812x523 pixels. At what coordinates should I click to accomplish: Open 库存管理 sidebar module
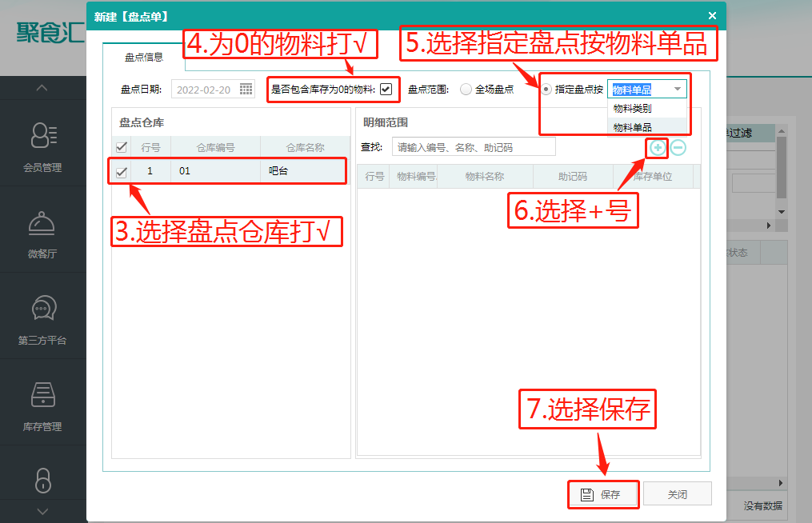(x=42, y=406)
